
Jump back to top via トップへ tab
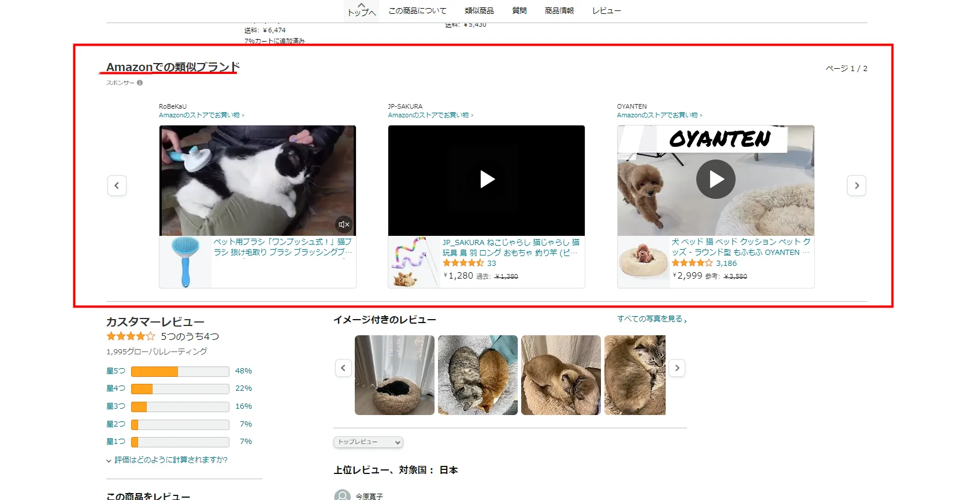(x=362, y=10)
